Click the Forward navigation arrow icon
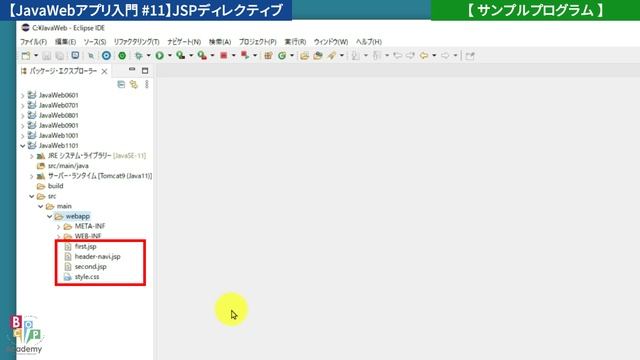 tap(445, 56)
